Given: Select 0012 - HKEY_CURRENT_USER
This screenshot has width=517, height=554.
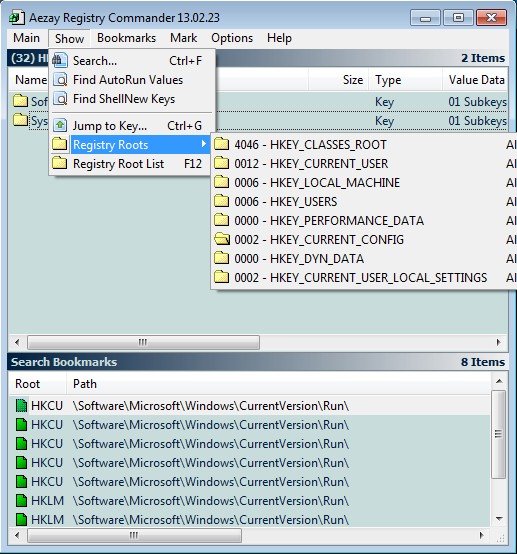Looking at the screenshot, I should click(x=364, y=164).
